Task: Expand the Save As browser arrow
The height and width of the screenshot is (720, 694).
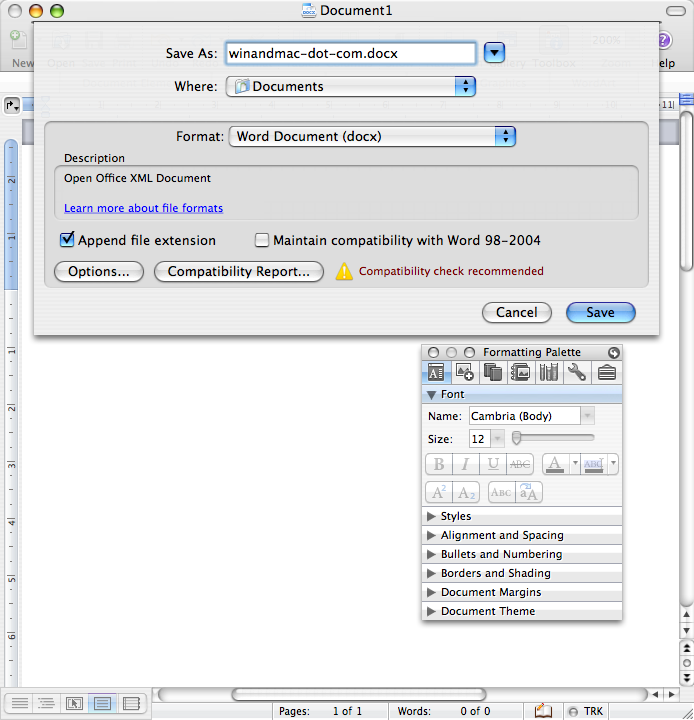Action: point(494,53)
